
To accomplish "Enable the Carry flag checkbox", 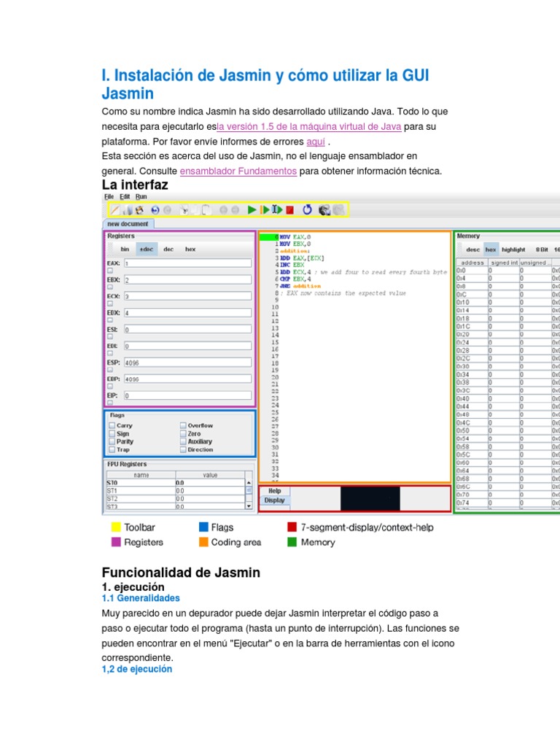I will (x=112, y=425).
